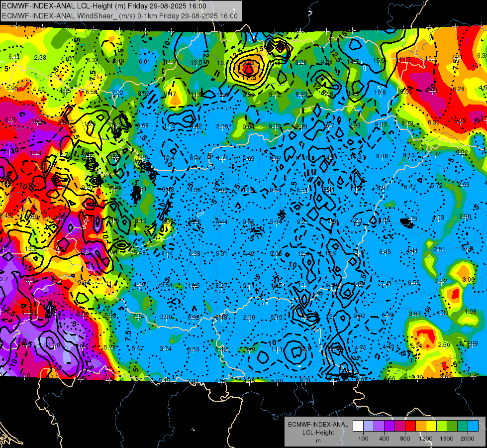The image size is (487, 448).
Task: Click the grid value 2.22
Action: click(441, 281)
